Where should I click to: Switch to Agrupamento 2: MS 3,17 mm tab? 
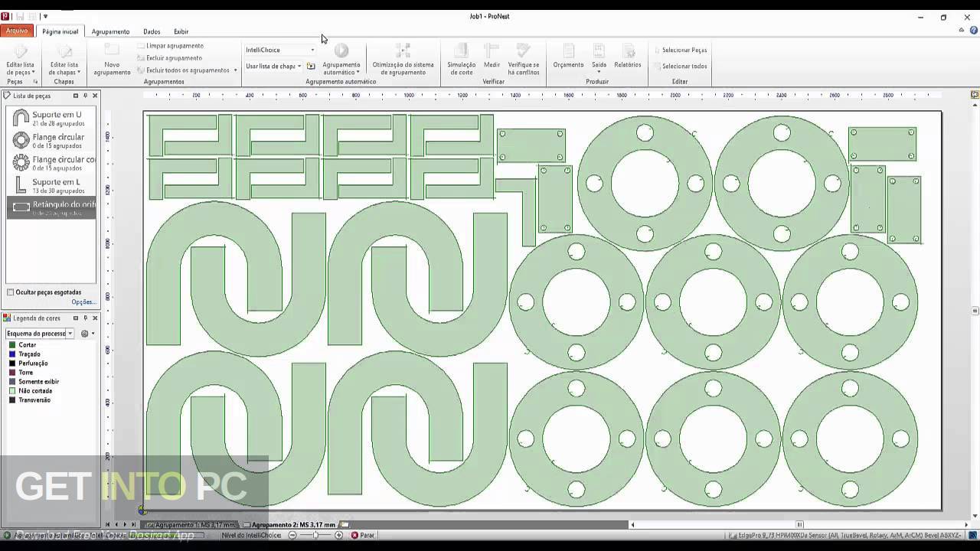click(291, 525)
